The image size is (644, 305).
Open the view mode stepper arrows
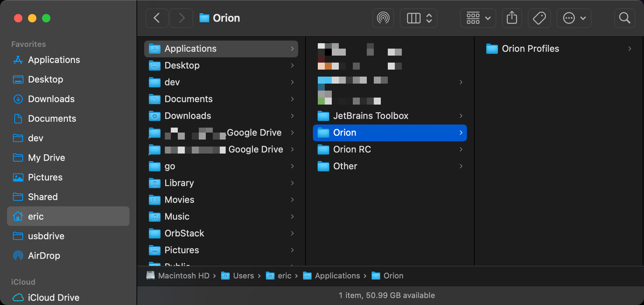(x=429, y=18)
